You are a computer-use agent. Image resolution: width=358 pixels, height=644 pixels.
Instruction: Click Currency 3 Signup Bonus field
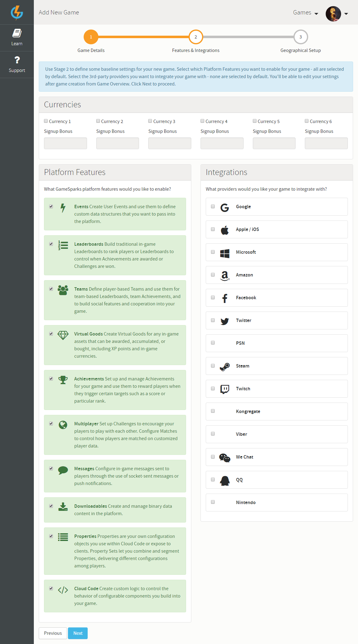(x=170, y=143)
